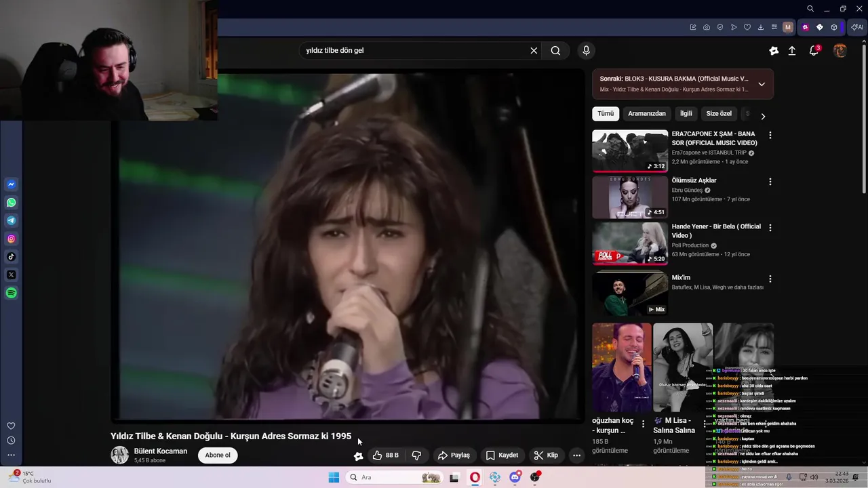The height and width of the screenshot is (488, 868).
Task: Open options for Mix'im playlist
Action: click(x=770, y=279)
